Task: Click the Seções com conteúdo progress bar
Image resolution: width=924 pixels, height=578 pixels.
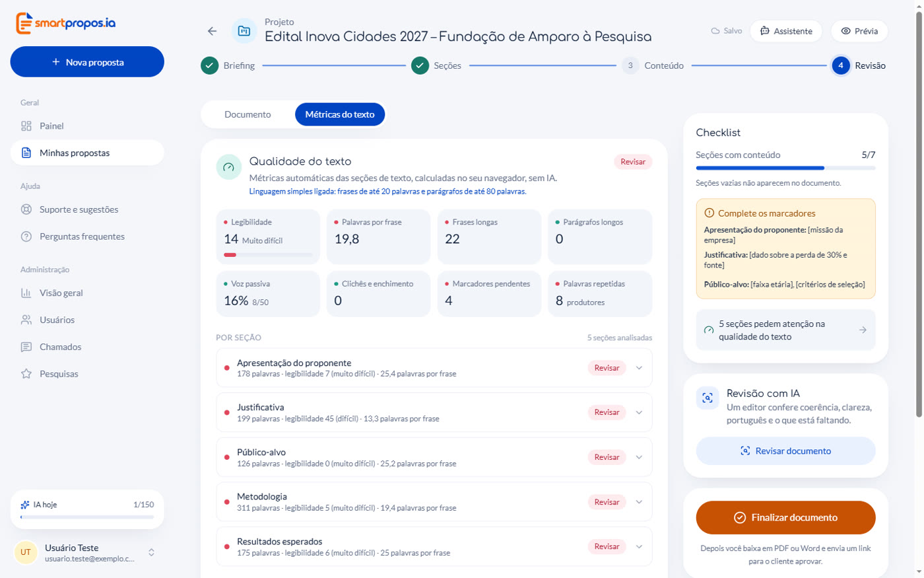Action: (785, 168)
